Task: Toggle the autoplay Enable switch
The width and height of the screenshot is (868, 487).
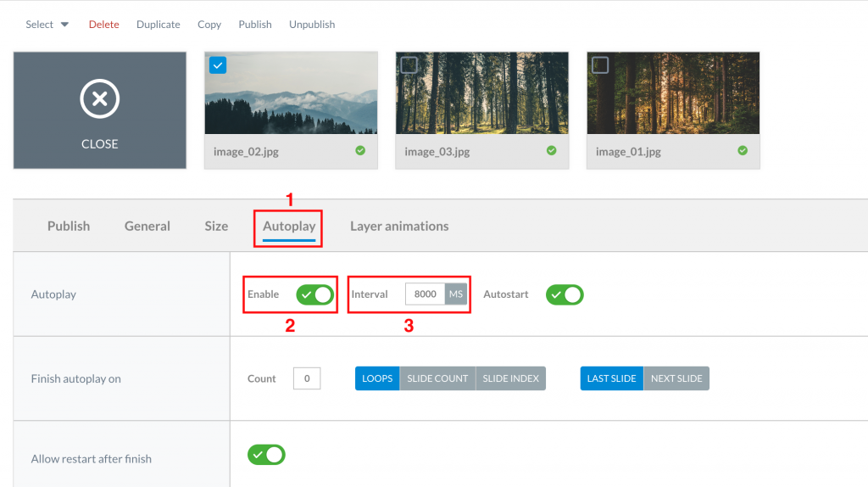Action: tap(315, 294)
